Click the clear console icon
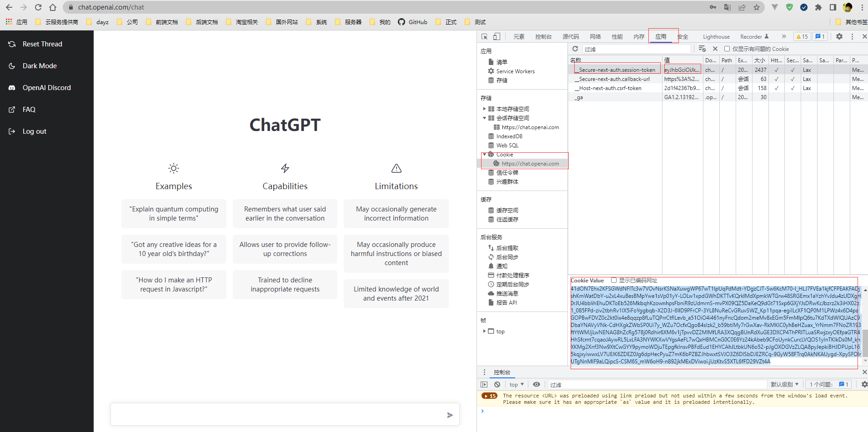Screen dimensions: 868x432 (x=497, y=384)
